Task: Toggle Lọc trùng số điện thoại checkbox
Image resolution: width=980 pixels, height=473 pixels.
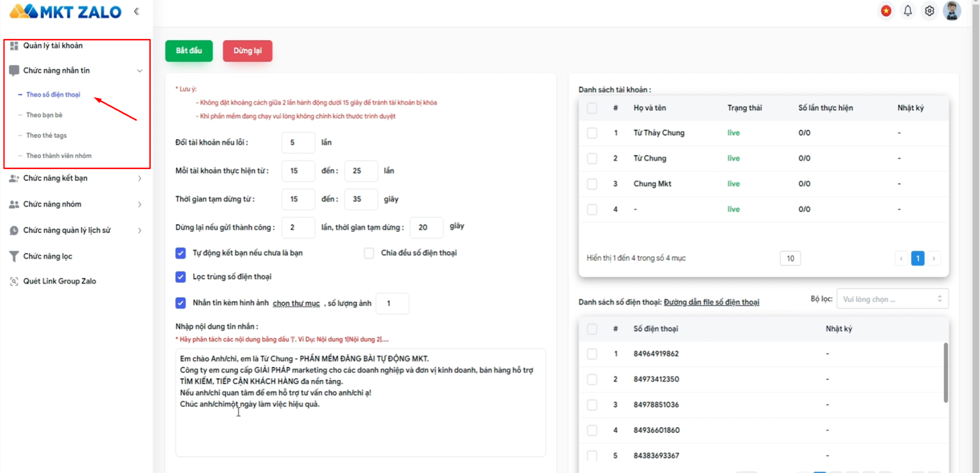Action: coord(181,277)
